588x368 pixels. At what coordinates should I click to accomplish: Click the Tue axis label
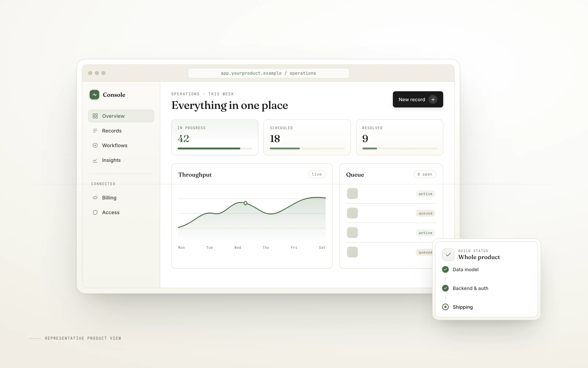[x=210, y=247]
